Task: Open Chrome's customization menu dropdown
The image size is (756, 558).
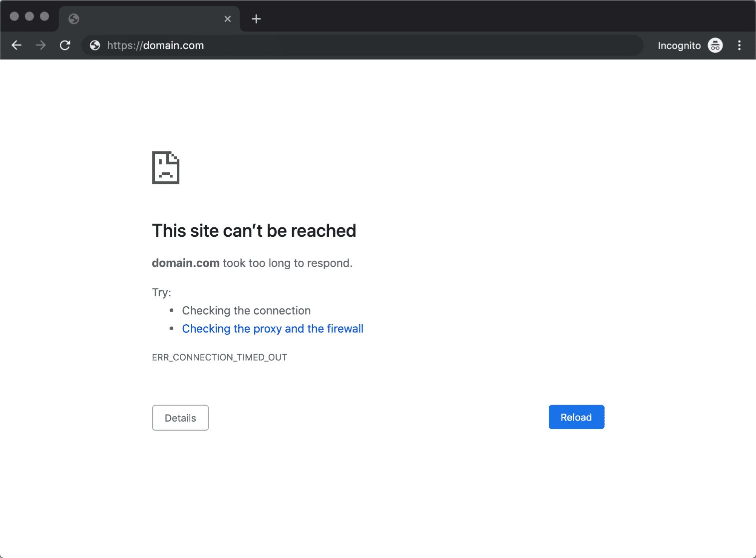Action: [x=740, y=45]
